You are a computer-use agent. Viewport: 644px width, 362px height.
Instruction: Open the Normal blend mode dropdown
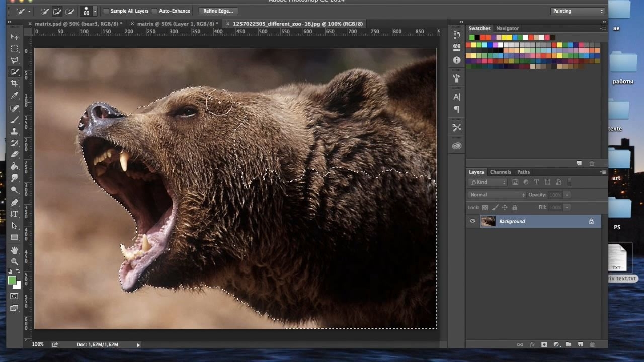497,195
